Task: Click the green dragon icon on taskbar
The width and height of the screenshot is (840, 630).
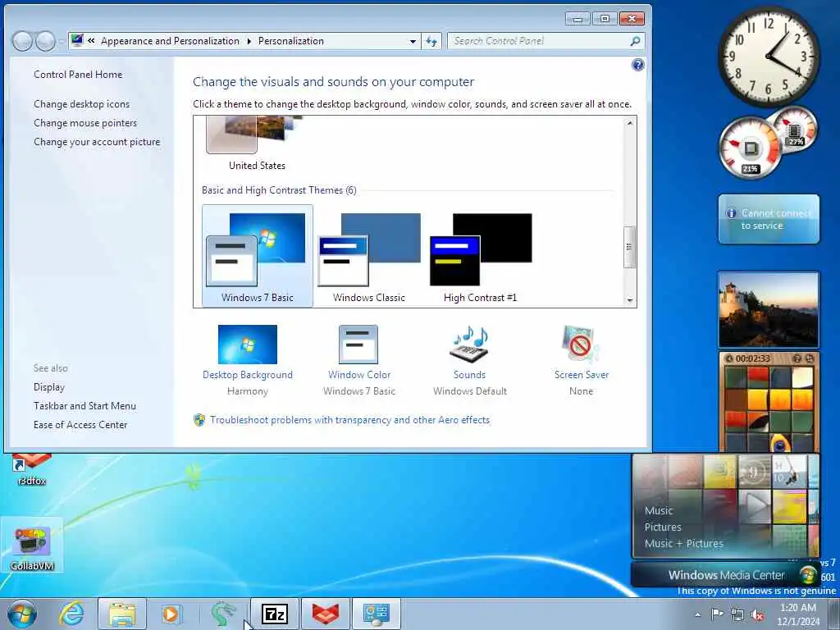Action: (x=223, y=614)
